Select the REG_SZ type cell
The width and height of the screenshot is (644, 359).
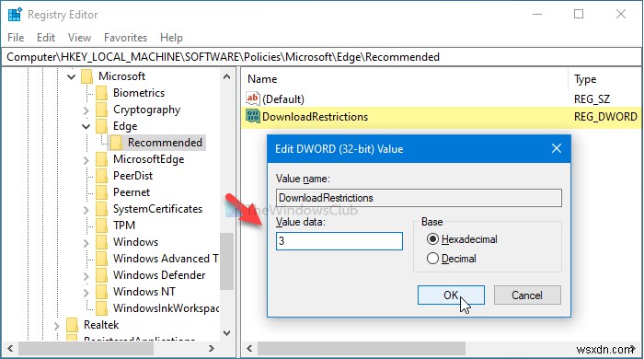click(592, 99)
